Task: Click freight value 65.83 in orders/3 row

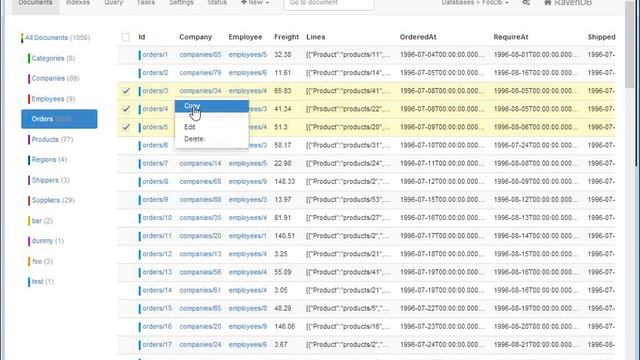Action: coord(282,91)
